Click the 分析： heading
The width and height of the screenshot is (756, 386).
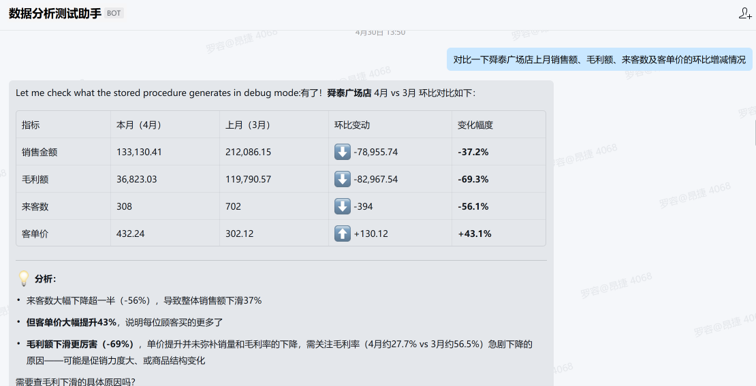pyautogui.click(x=45, y=279)
